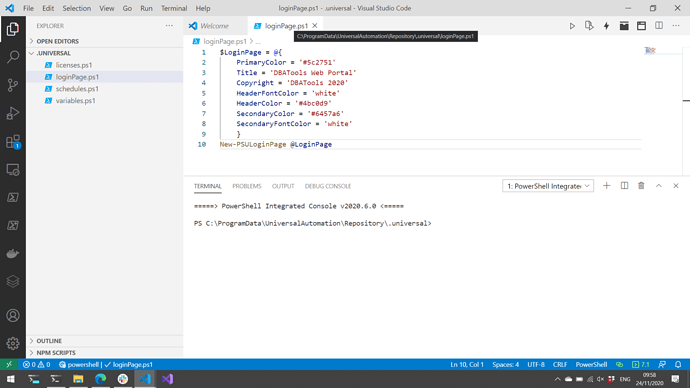Open the Search view icon
The height and width of the screenshot is (388, 690).
tap(13, 57)
